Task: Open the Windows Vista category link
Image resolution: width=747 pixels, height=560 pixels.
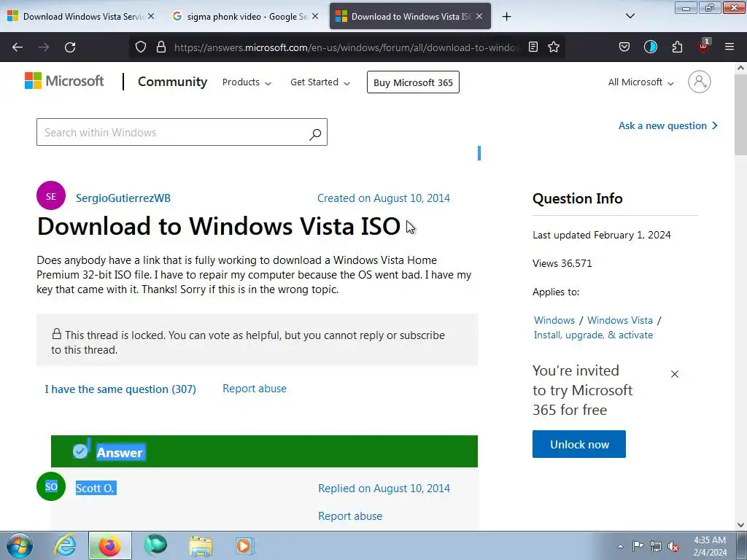Action: [x=620, y=321]
